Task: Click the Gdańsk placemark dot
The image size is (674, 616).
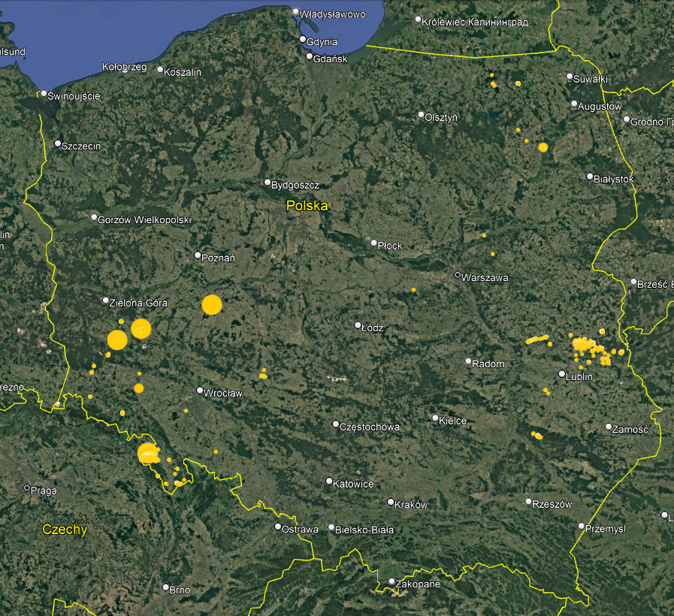Action: tap(310, 56)
